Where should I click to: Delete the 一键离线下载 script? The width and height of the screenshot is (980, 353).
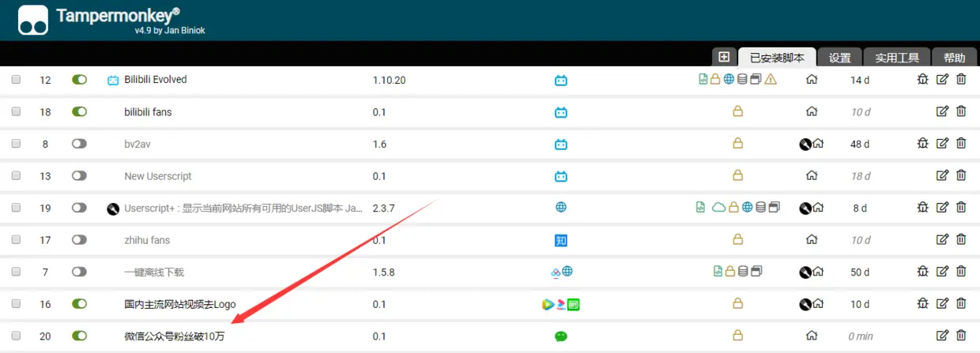point(961,271)
